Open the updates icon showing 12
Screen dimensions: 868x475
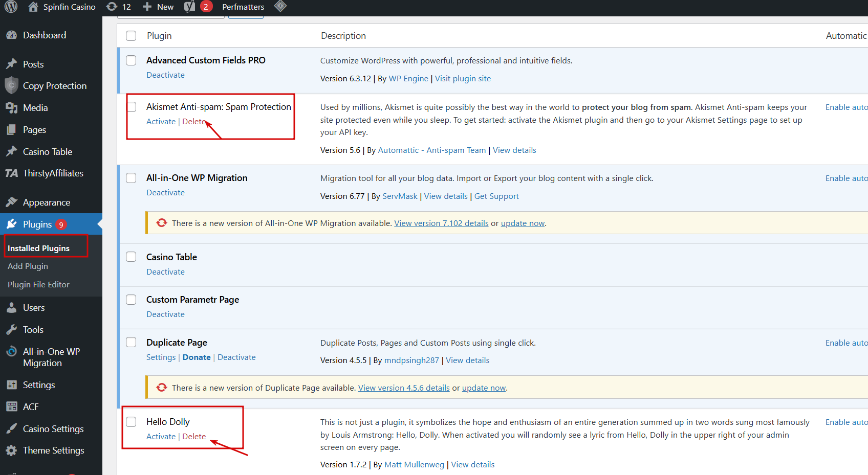112,7
